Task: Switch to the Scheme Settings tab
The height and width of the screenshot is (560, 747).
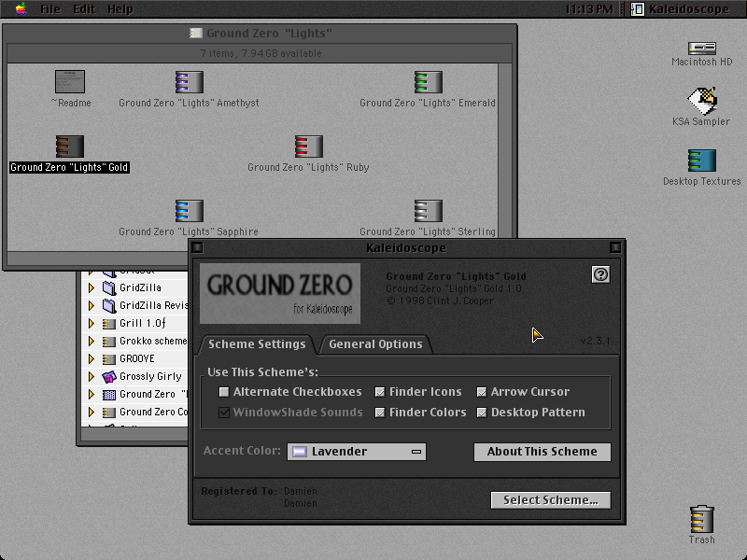Action: (257, 344)
